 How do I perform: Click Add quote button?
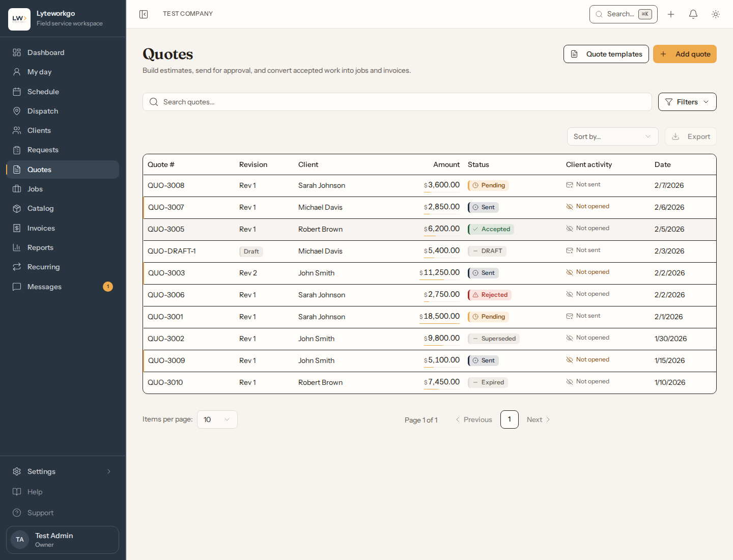685,54
